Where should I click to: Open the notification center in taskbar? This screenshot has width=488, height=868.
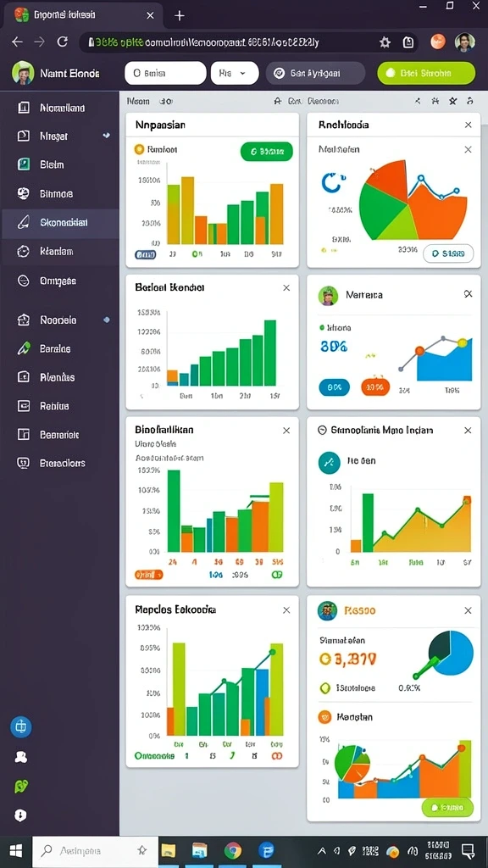pyautogui.click(x=469, y=851)
